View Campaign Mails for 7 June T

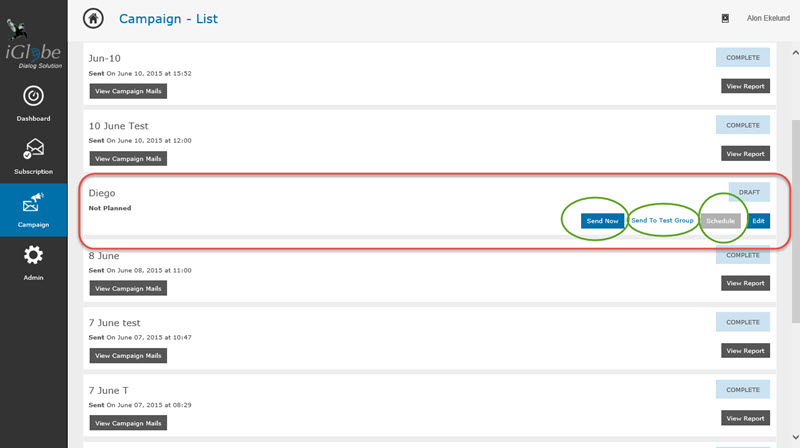coord(128,423)
